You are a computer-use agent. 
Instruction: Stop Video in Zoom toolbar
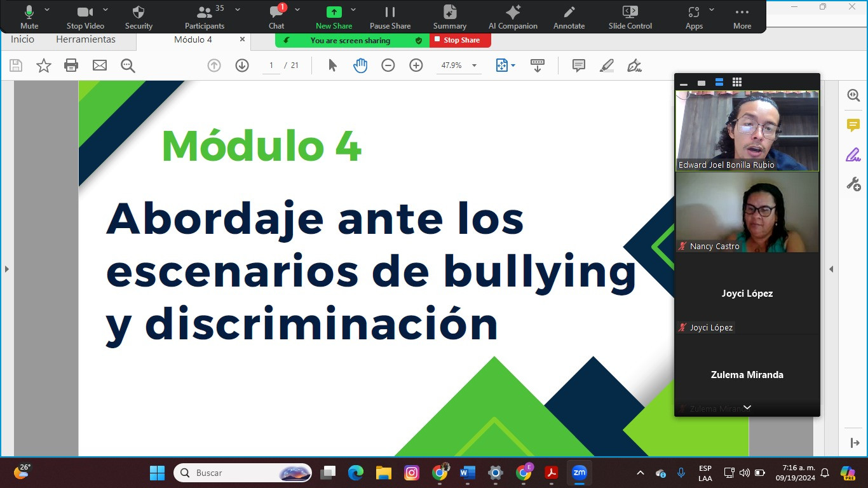[x=85, y=17]
